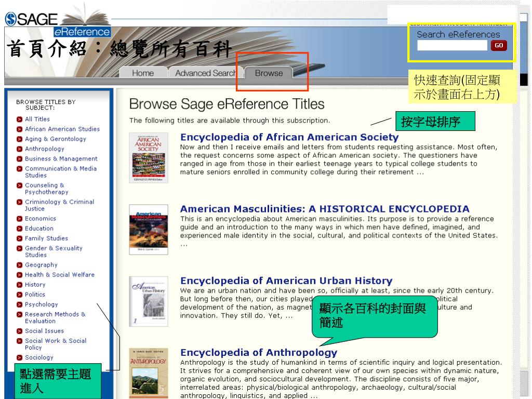The image size is (532, 399).
Task: Click the African American Society book cover
Action: [x=149, y=158]
